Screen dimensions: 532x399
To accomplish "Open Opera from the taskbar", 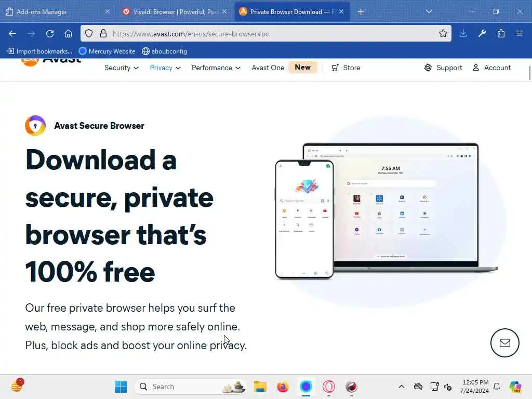I will coord(328,387).
